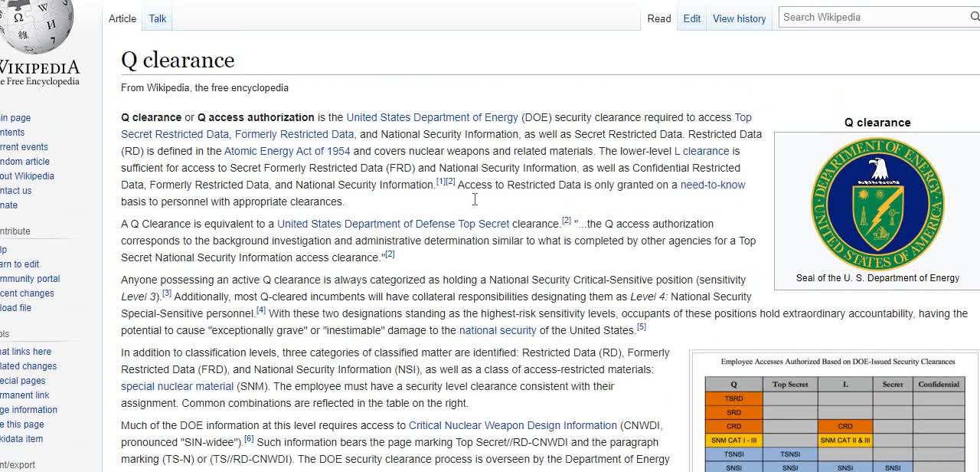This screenshot has width=980, height=472.
Task: Click the Q clearance page heading
Action: pos(178,60)
